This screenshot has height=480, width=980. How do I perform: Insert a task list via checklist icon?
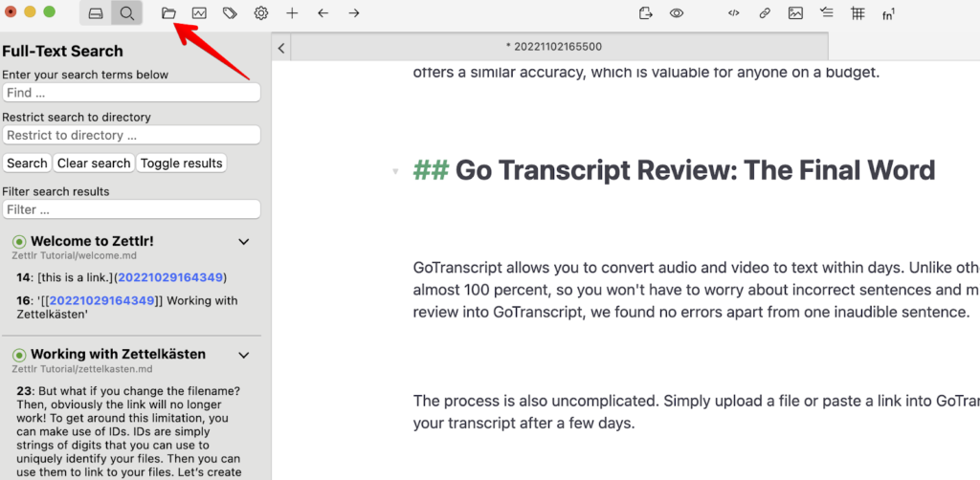click(x=827, y=13)
